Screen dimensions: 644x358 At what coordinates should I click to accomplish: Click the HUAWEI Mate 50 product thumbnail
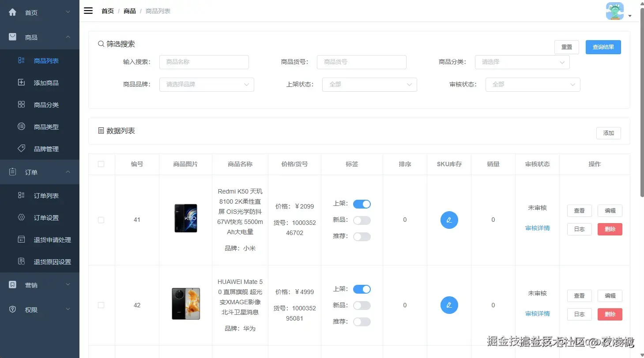186,304
